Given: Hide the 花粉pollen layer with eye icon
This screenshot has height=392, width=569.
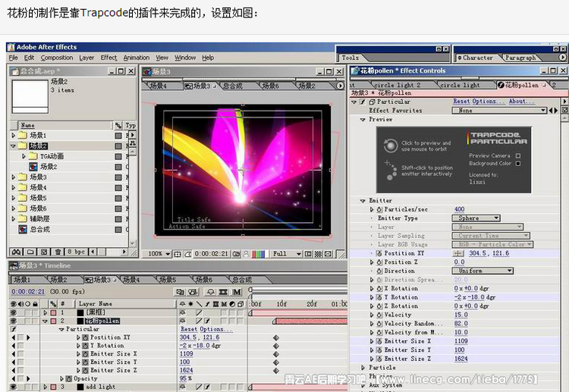Looking at the screenshot, I should pos(14,321).
